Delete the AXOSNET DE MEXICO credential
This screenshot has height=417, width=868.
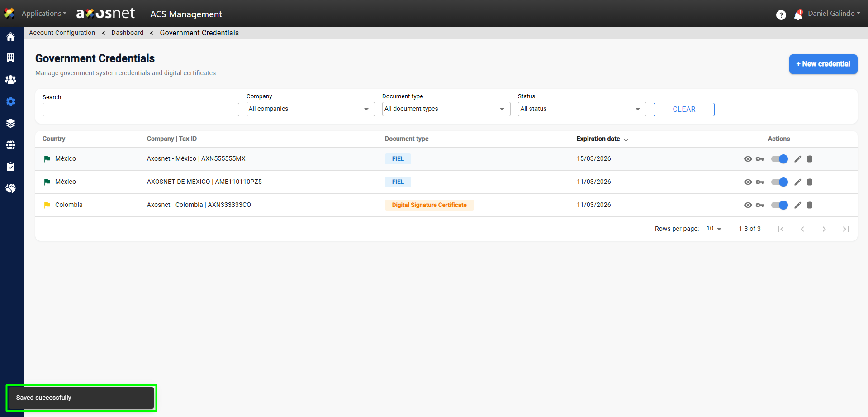pyautogui.click(x=810, y=182)
